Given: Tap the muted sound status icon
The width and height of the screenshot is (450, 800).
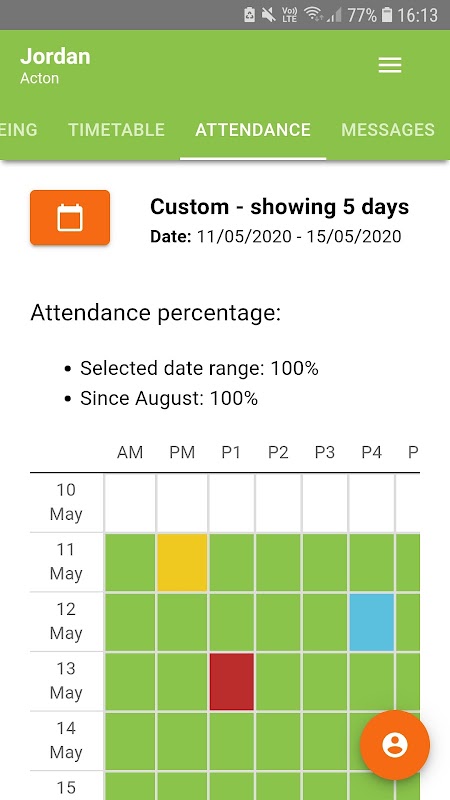Looking at the screenshot, I should [268, 15].
